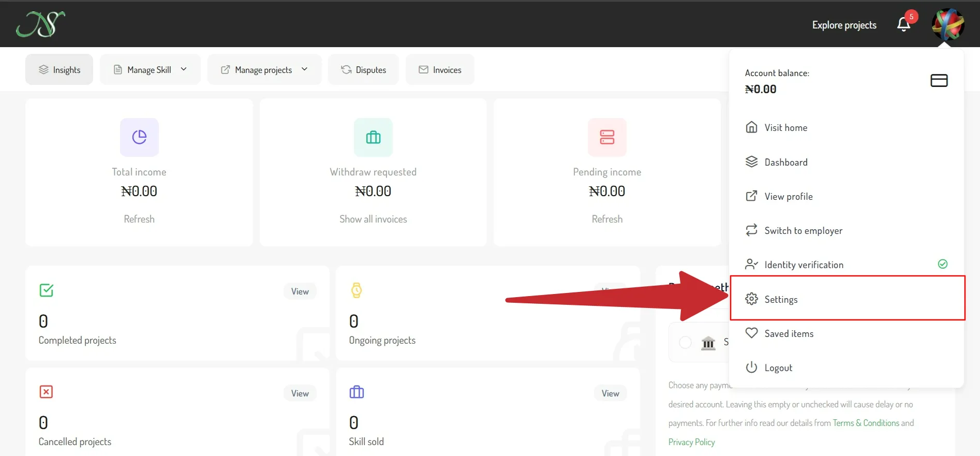Select the bank payment method radio button
The height and width of the screenshot is (456, 980).
tap(685, 342)
